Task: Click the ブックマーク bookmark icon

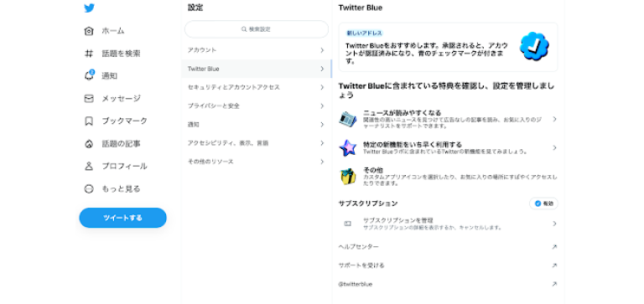Action: pos(89,121)
